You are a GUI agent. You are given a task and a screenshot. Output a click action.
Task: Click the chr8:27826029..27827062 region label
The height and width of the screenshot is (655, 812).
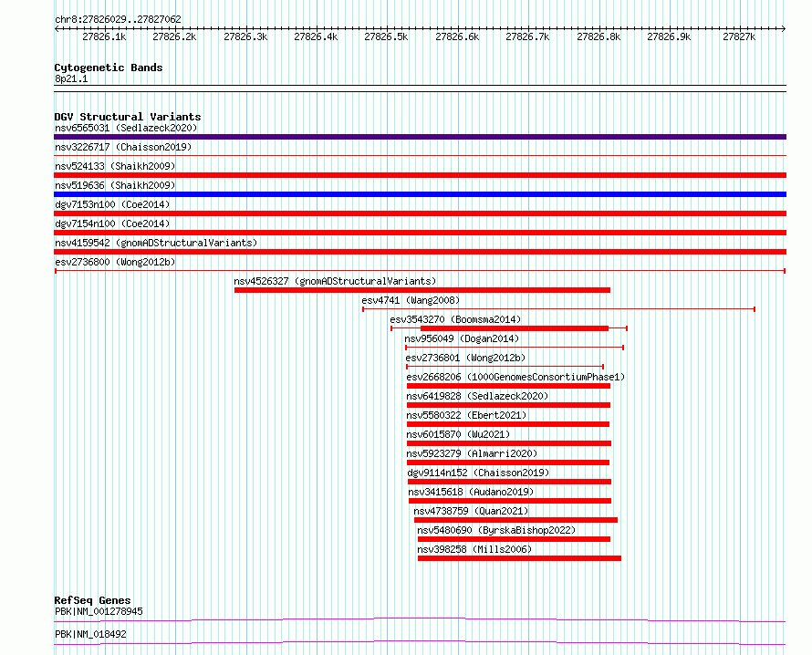[118, 19]
